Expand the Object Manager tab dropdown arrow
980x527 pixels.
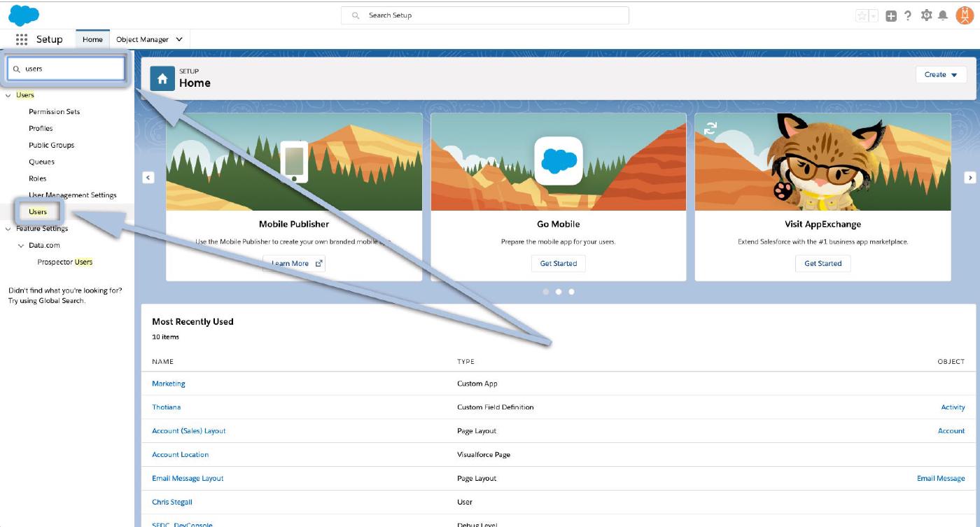tap(179, 40)
